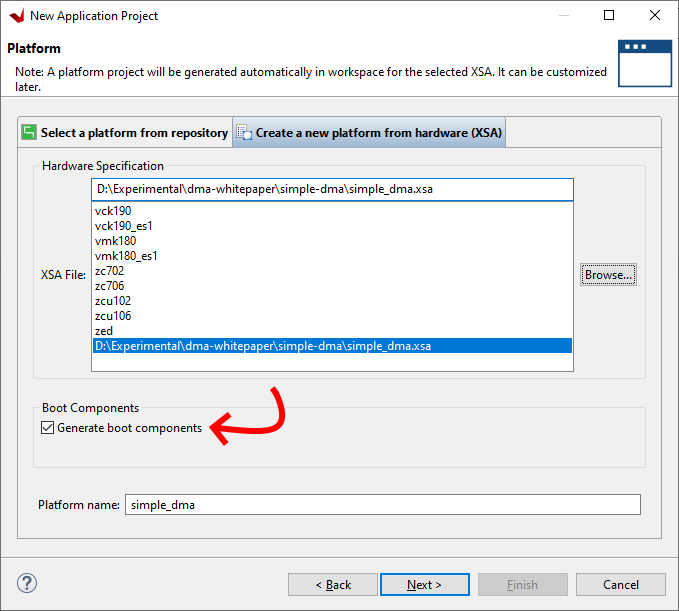
Task: Click the Cancel button
Action: (x=621, y=585)
